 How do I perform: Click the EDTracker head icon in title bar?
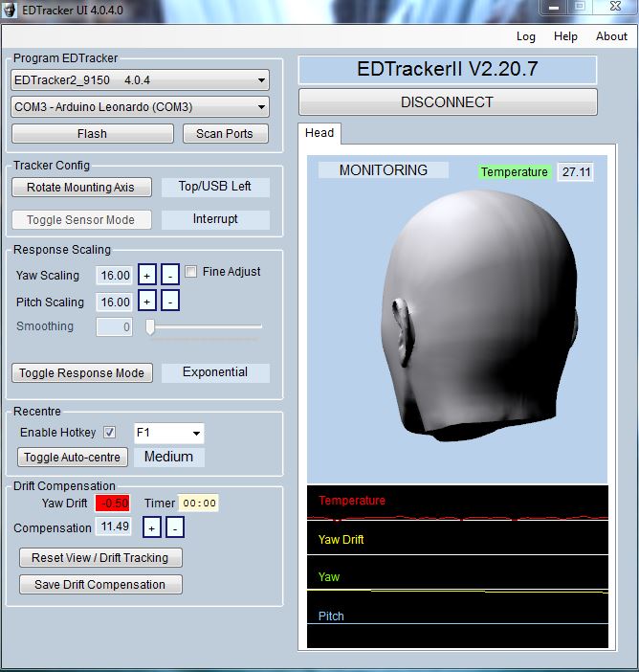(x=9, y=10)
